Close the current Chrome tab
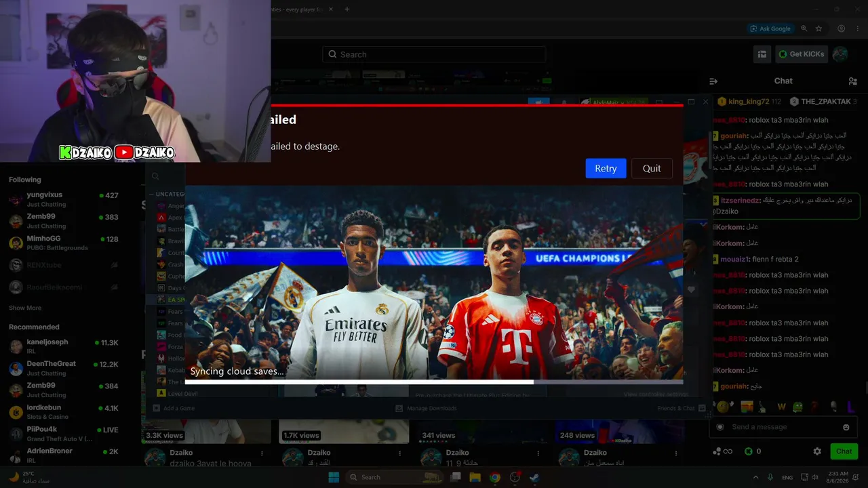The width and height of the screenshot is (868, 488). click(x=332, y=9)
